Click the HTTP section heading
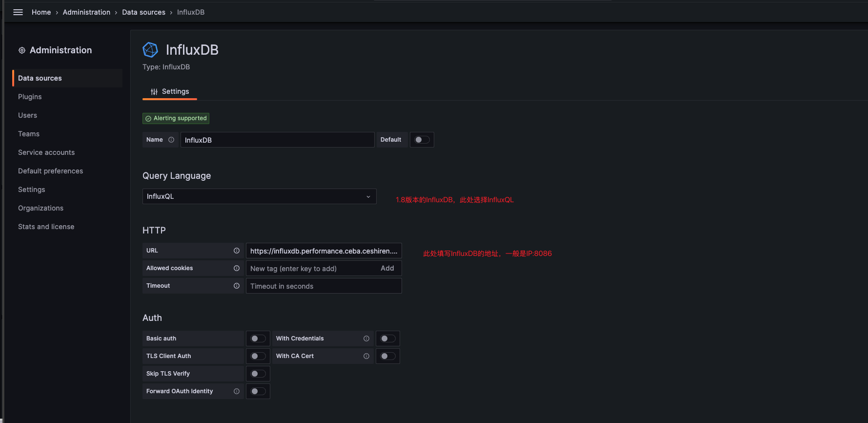 [x=154, y=231]
